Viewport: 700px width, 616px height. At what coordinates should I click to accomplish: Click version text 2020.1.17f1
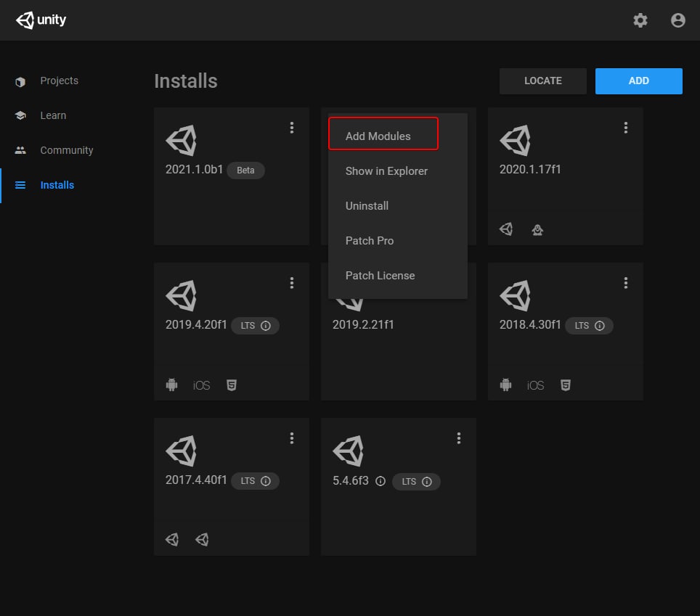tap(530, 170)
